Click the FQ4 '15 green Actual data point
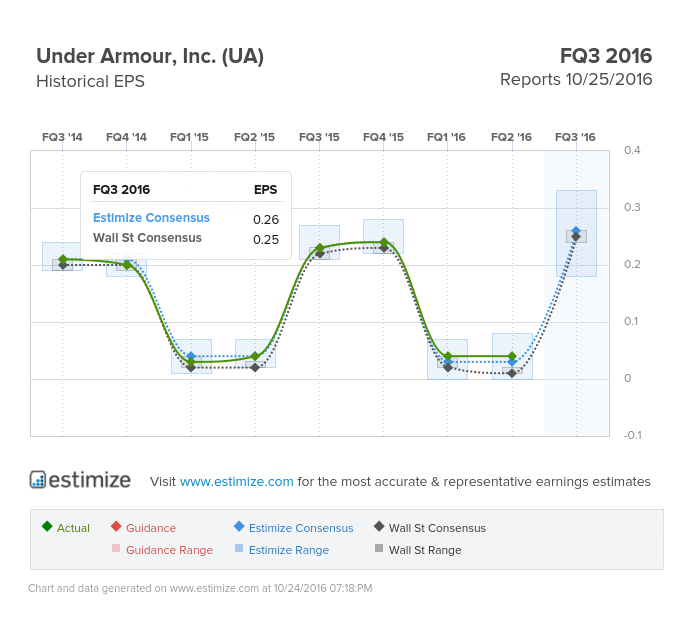685x620 pixels. (384, 242)
